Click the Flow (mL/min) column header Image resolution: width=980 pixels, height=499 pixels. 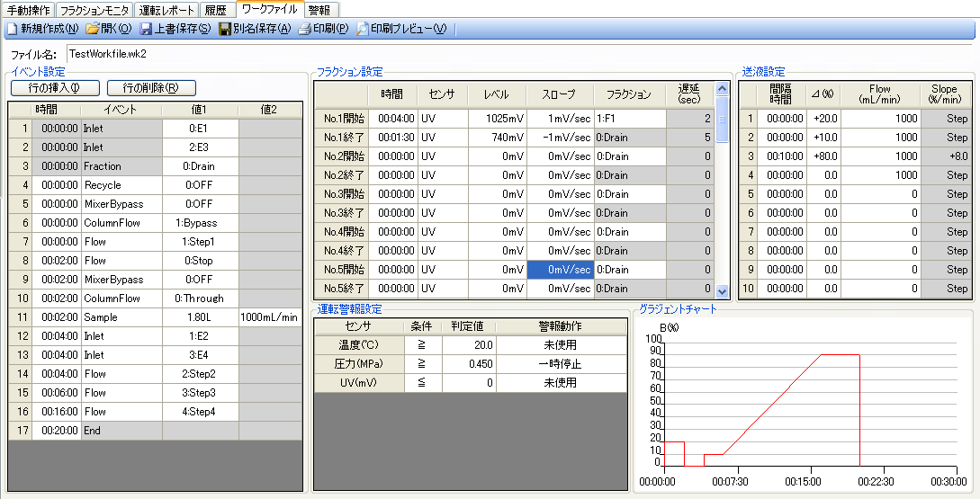(x=881, y=94)
